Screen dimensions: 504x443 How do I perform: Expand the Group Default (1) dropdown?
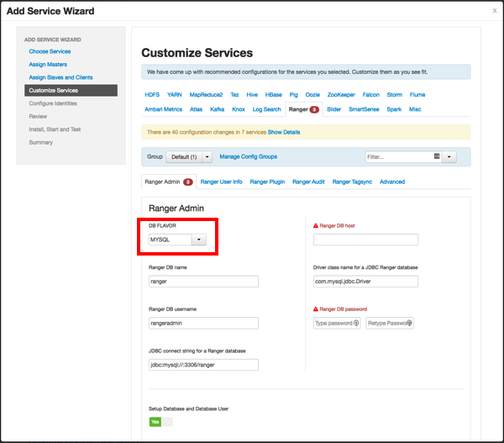[207, 156]
